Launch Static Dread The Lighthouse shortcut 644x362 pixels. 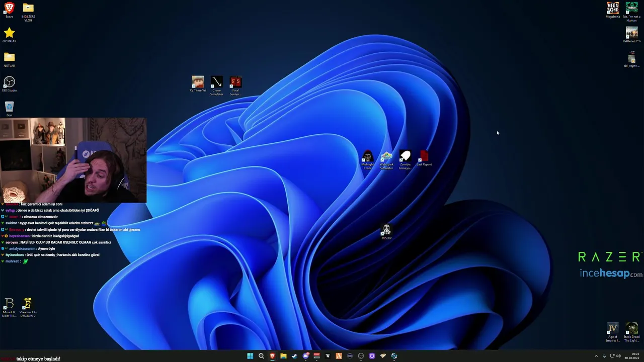(632, 332)
